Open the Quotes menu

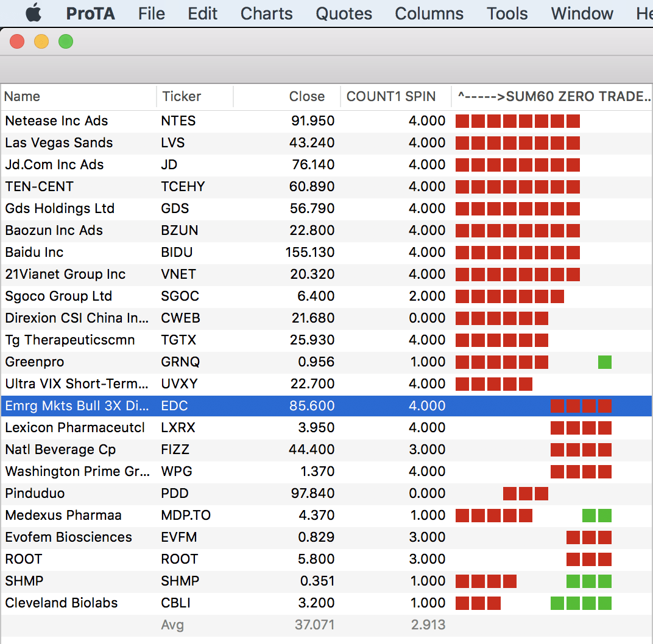(344, 13)
